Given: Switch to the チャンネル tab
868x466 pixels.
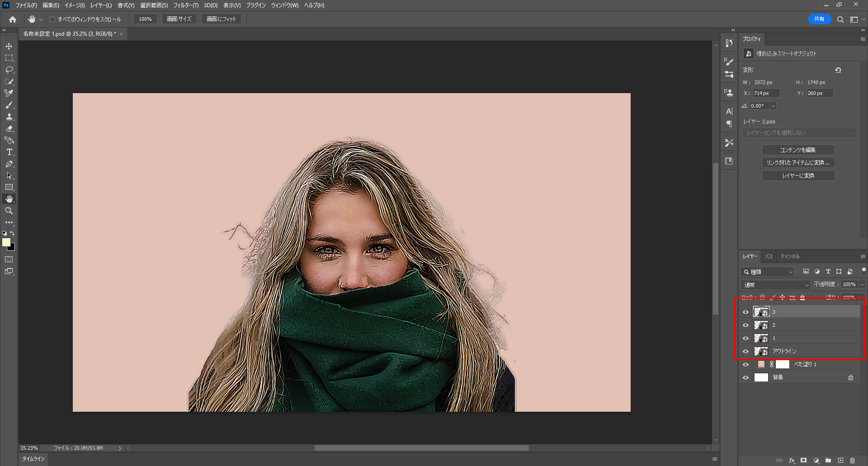Looking at the screenshot, I should pos(790,256).
